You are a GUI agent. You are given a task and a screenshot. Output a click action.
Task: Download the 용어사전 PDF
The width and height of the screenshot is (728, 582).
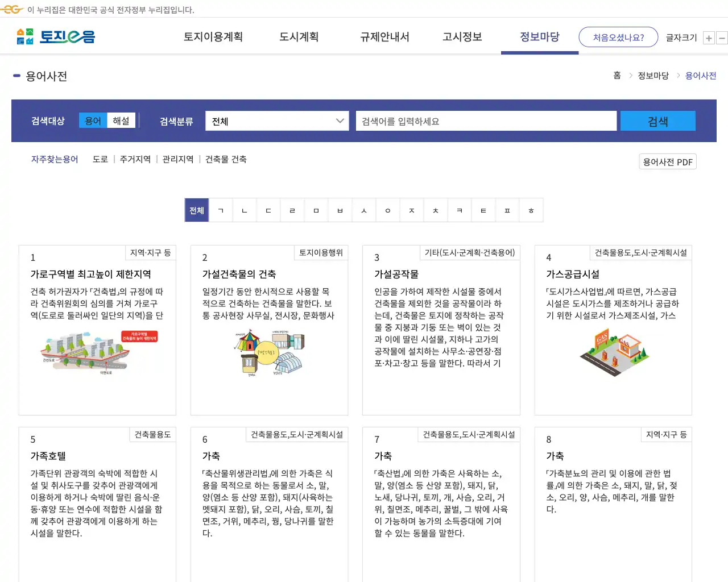(x=667, y=161)
